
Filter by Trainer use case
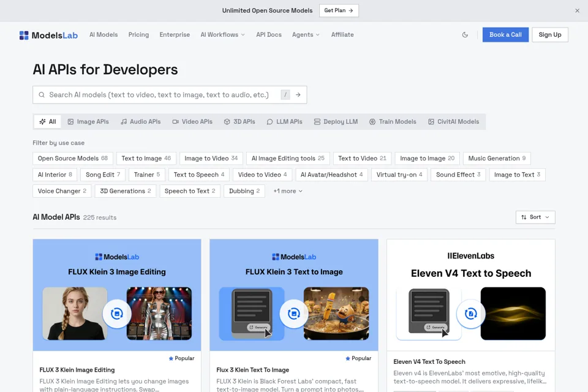147,175
